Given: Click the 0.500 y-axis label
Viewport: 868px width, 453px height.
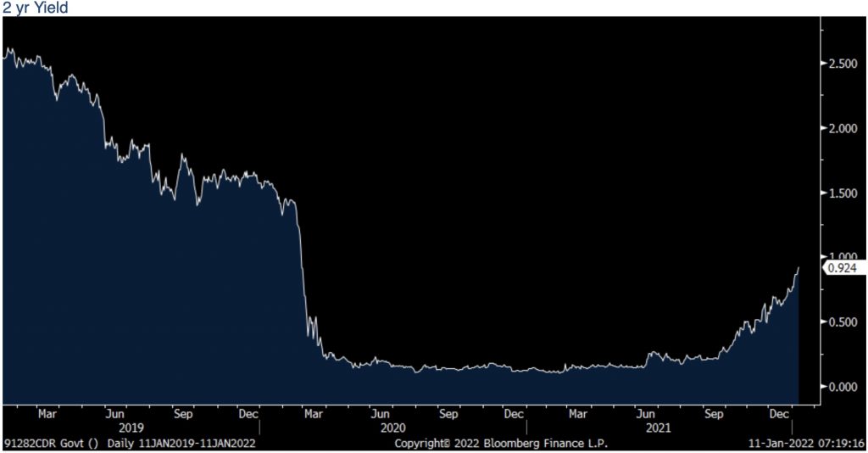Looking at the screenshot, I should pos(843,322).
